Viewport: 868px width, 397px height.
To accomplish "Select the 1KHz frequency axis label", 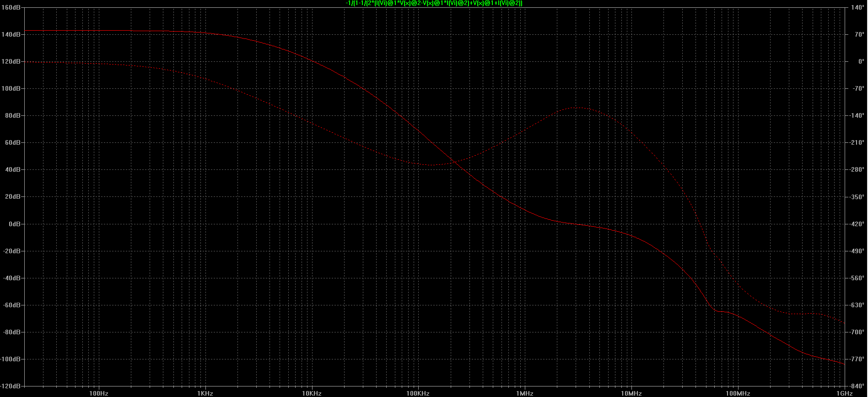I will [205, 393].
